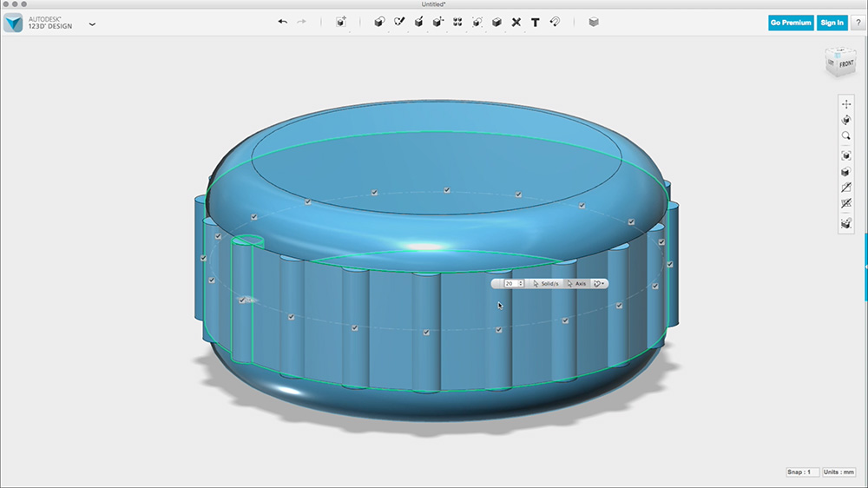
Task: Open the Sketch tool menu
Action: point(399,22)
